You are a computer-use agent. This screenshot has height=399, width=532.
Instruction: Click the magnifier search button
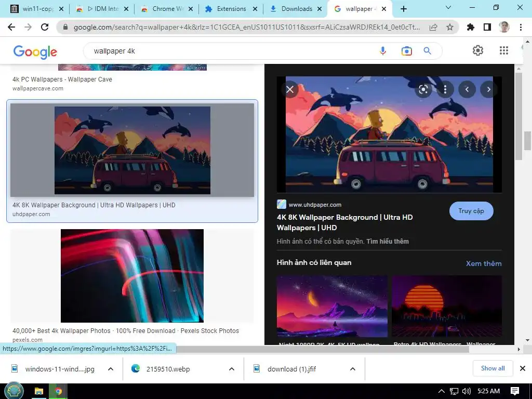click(x=428, y=51)
